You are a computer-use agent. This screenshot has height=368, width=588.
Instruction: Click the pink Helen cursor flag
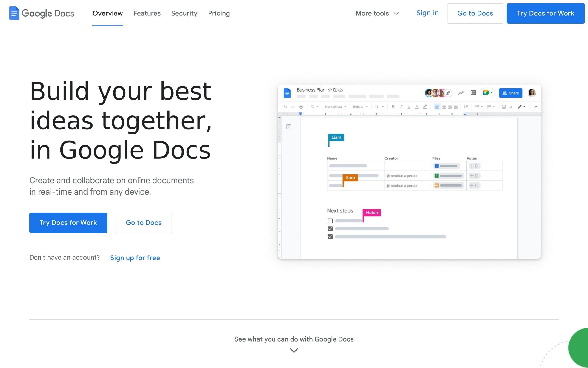point(372,213)
